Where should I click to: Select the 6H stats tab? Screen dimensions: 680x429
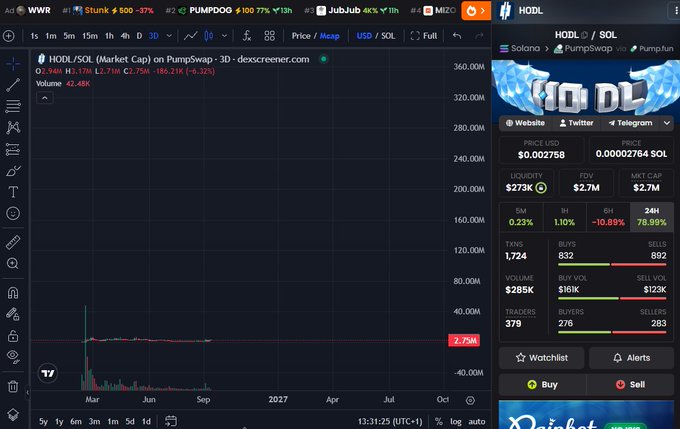pos(608,217)
